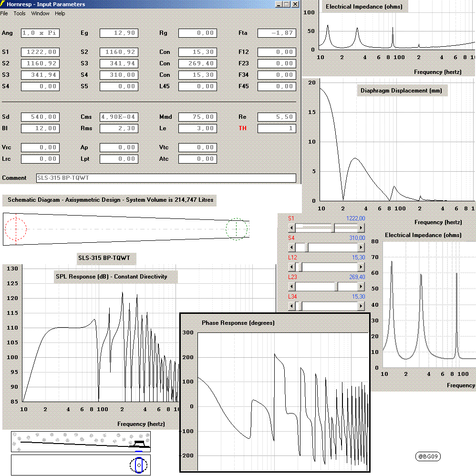Click the S1 slider left arrow
Image resolution: width=476 pixels, height=476 pixels.
point(291,228)
